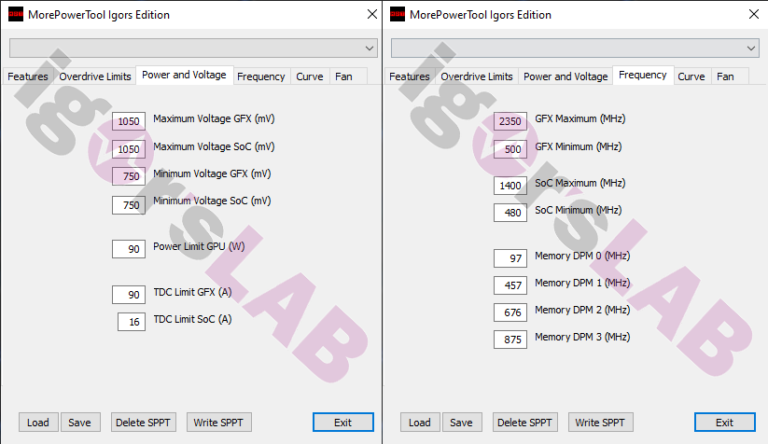
Task: Open Overdrive Limits tab in the right window
Action: pyautogui.click(x=477, y=76)
